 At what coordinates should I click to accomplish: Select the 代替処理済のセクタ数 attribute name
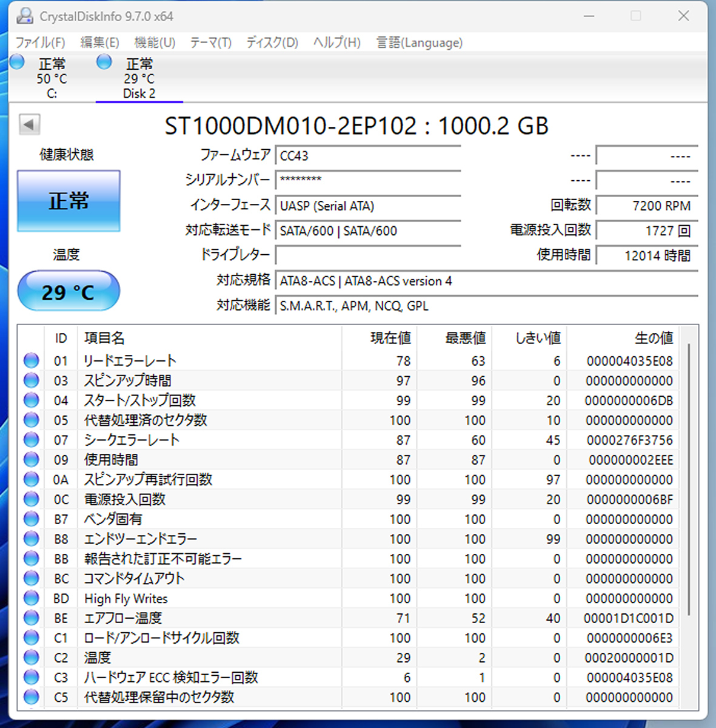click(x=146, y=420)
